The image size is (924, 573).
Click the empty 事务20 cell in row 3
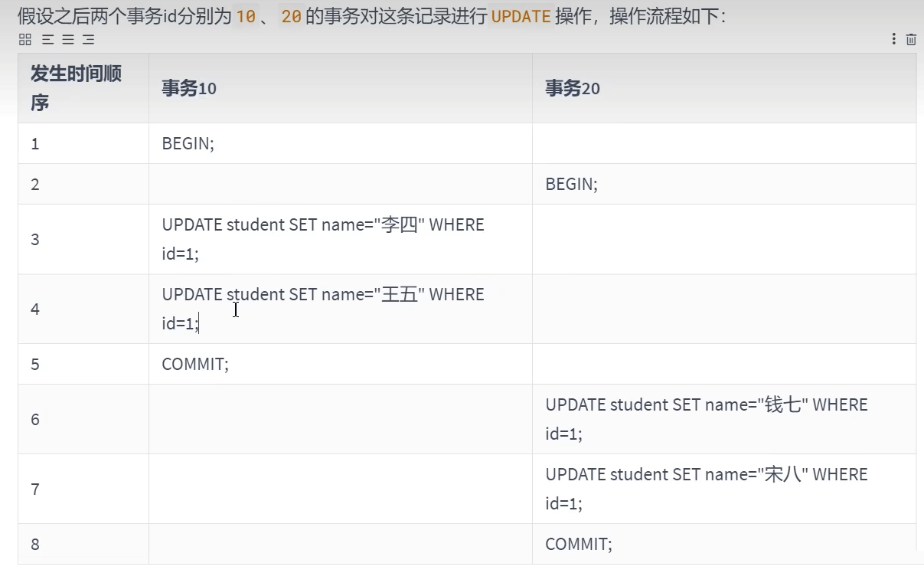pyautogui.click(x=723, y=239)
